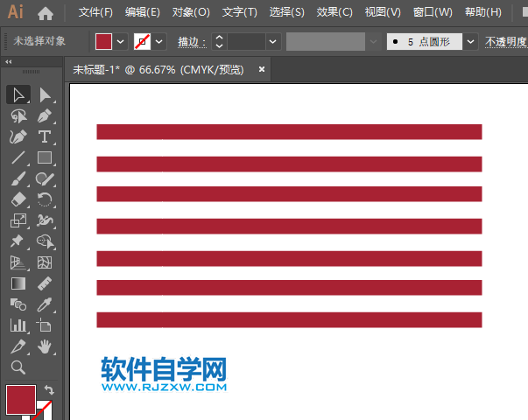Collapse the tools panel with double arrows
The height and width of the screenshot is (420, 528).
[9, 62]
